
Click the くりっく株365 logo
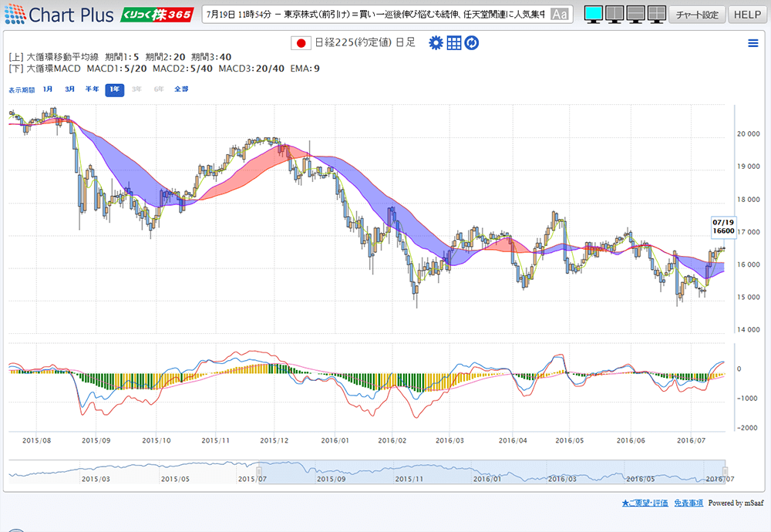[157, 15]
